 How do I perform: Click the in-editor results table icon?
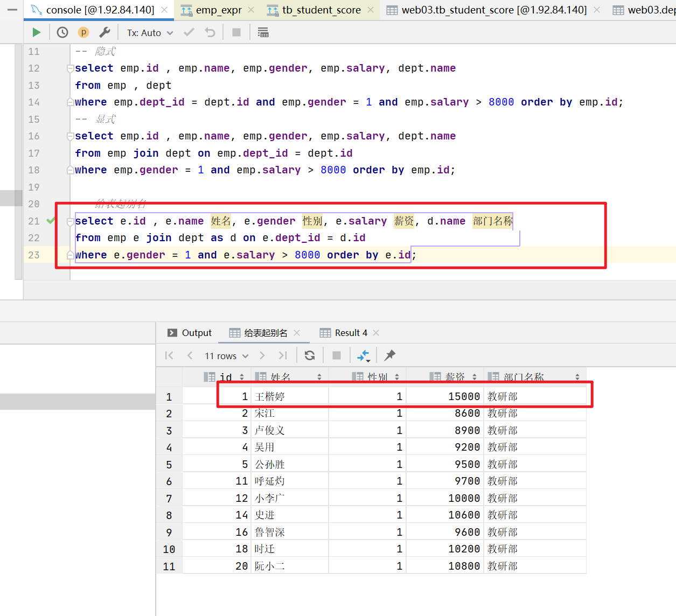(x=263, y=33)
